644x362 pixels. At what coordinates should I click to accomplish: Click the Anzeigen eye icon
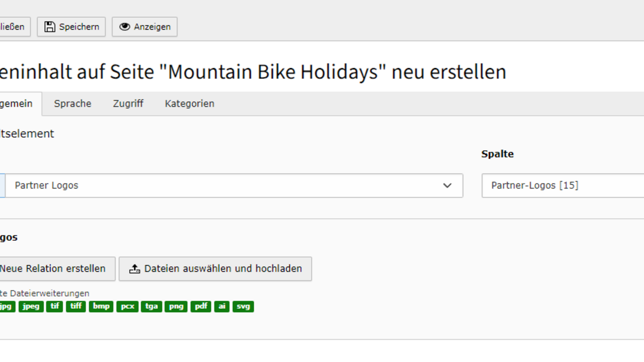[125, 27]
